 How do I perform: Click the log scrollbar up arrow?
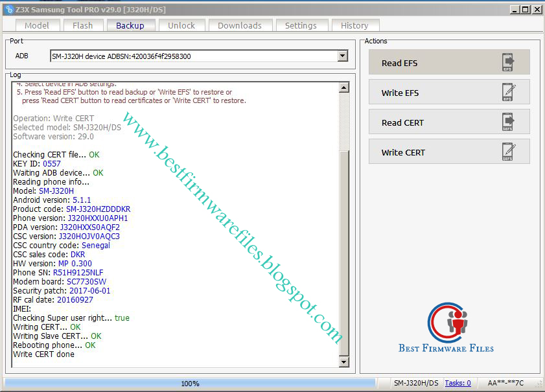tap(343, 87)
